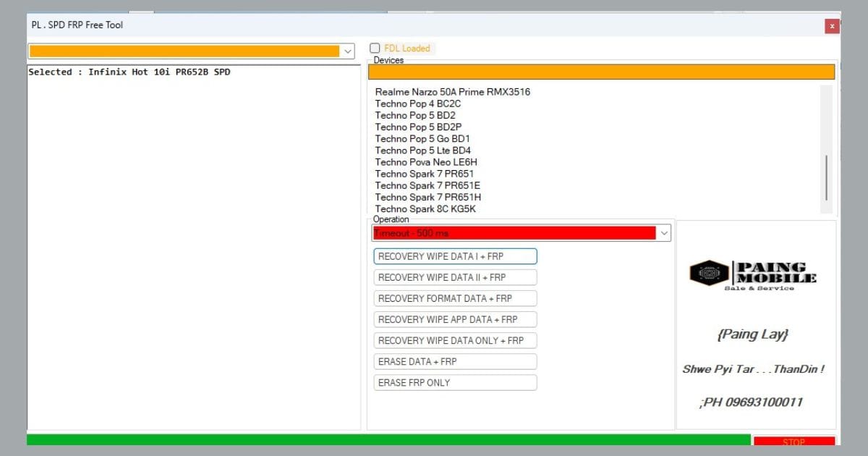Select Techno Pop 5 Go BD1
The image size is (868, 456).
point(423,138)
